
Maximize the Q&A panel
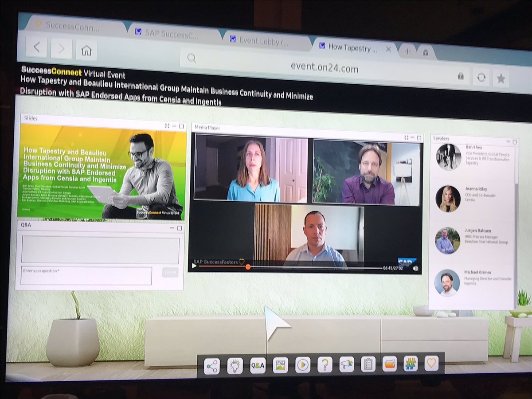click(x=179, y=228)
